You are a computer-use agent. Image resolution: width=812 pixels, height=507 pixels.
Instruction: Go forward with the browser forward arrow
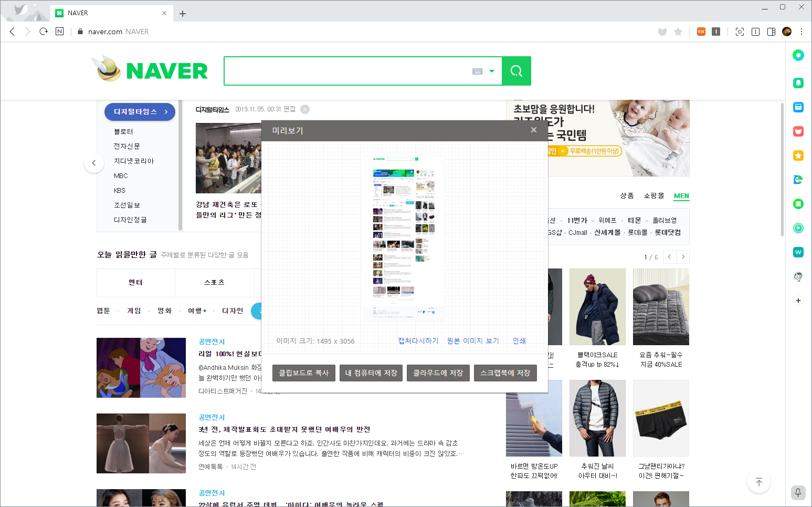[x=28, y=32]
